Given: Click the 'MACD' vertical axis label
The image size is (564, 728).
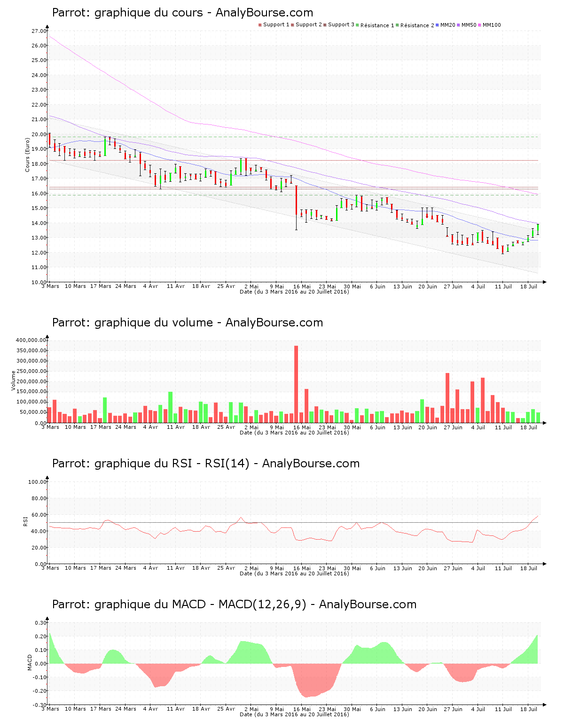Looking at the screenshot, I should tap(30, 662).
